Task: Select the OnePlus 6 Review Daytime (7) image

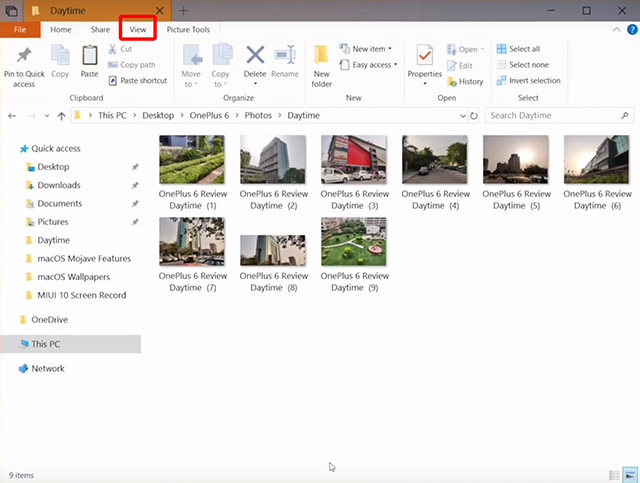Action: click(x=192, y=242)
